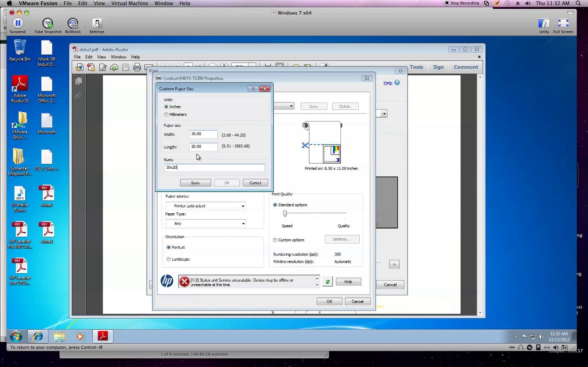This screenshot has width=588, height=367.
Task: Open Windows Explorer from the taskbar
Action: 59,336
